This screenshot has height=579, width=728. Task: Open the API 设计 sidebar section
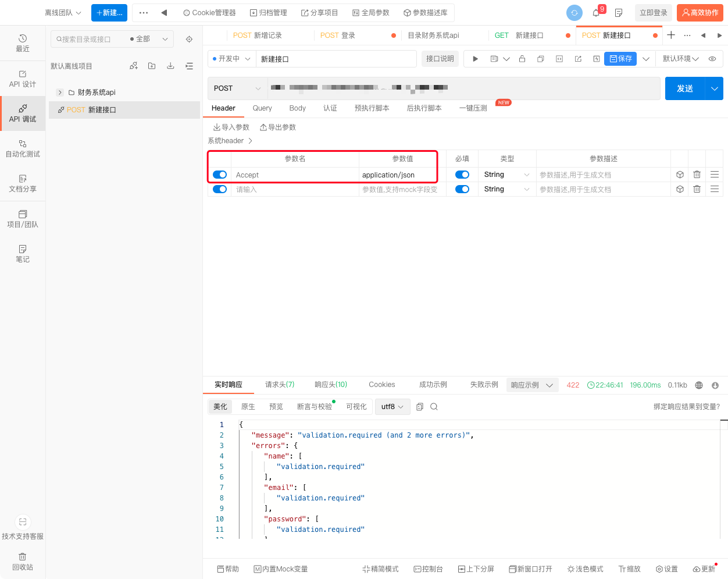[23, 79]
